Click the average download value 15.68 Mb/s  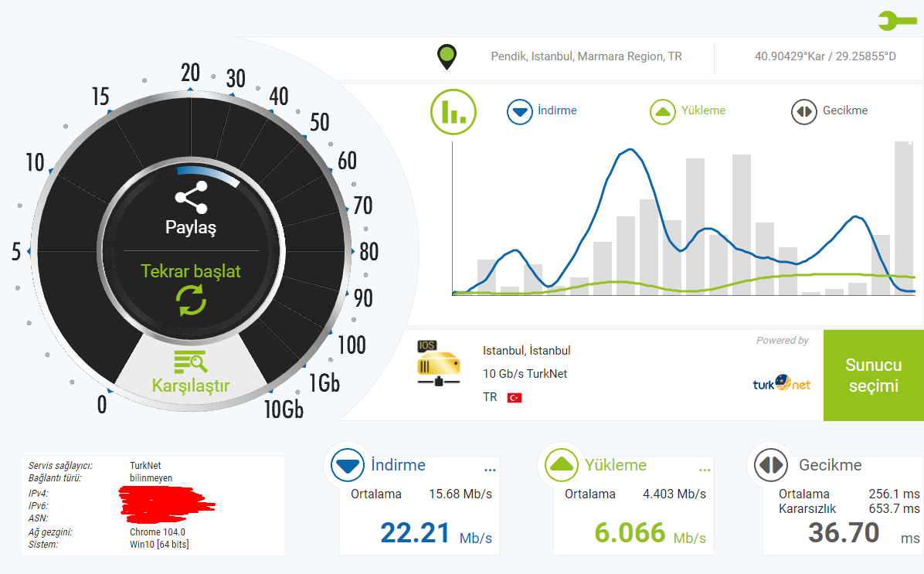[x=460, y=494]
